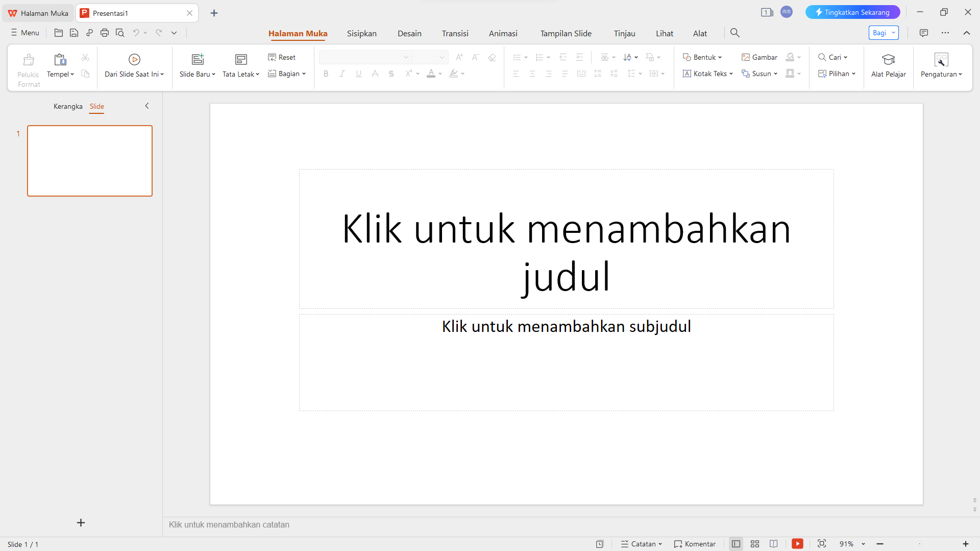
Task: Expand the Tata Letak layout options
Action: (x=240, y=66)
